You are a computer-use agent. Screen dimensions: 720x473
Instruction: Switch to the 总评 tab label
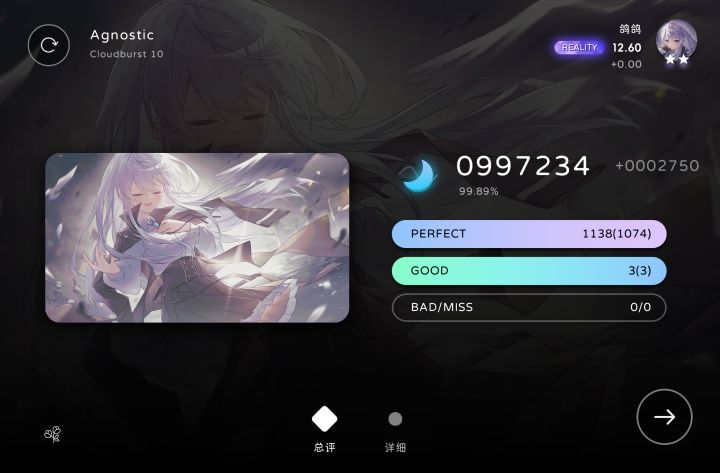click(325, 447)
